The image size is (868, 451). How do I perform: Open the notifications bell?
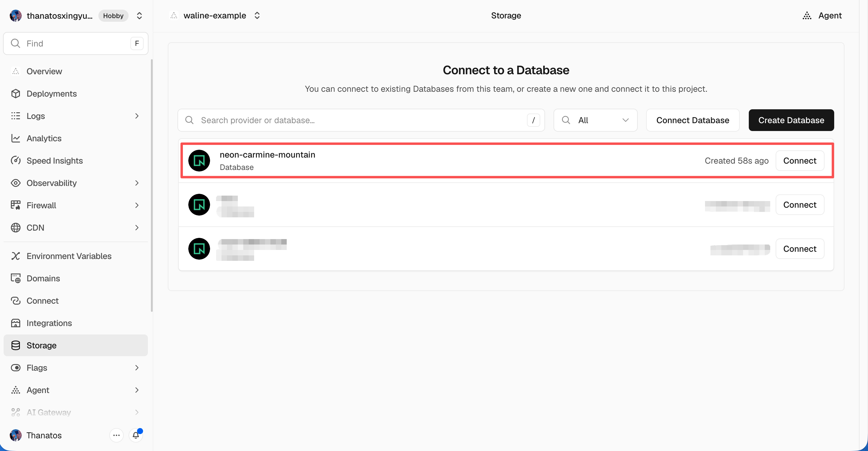click(136, 436)
